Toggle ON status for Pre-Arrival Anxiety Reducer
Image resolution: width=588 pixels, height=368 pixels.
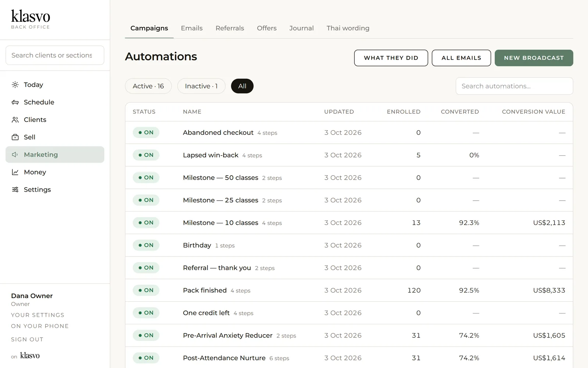146,335
